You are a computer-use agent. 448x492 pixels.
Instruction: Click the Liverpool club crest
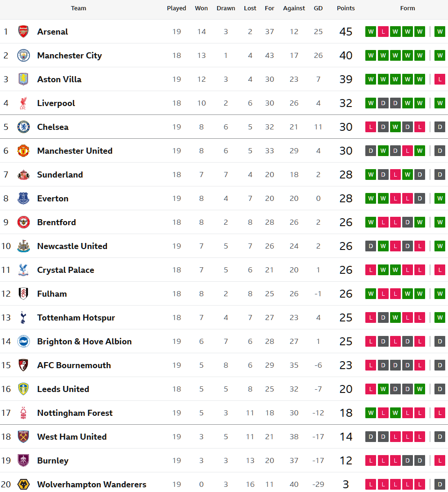tap(23, 103)
